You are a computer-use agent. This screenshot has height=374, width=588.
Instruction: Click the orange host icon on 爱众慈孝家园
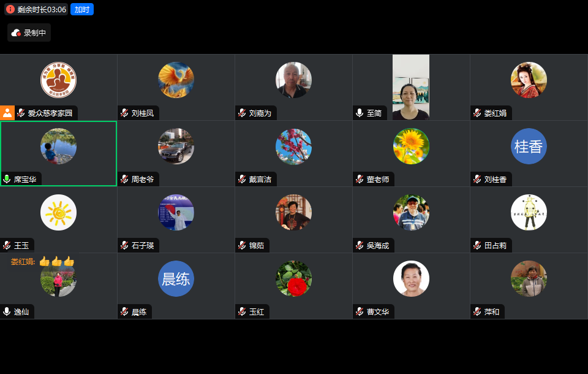pos(7,113)
